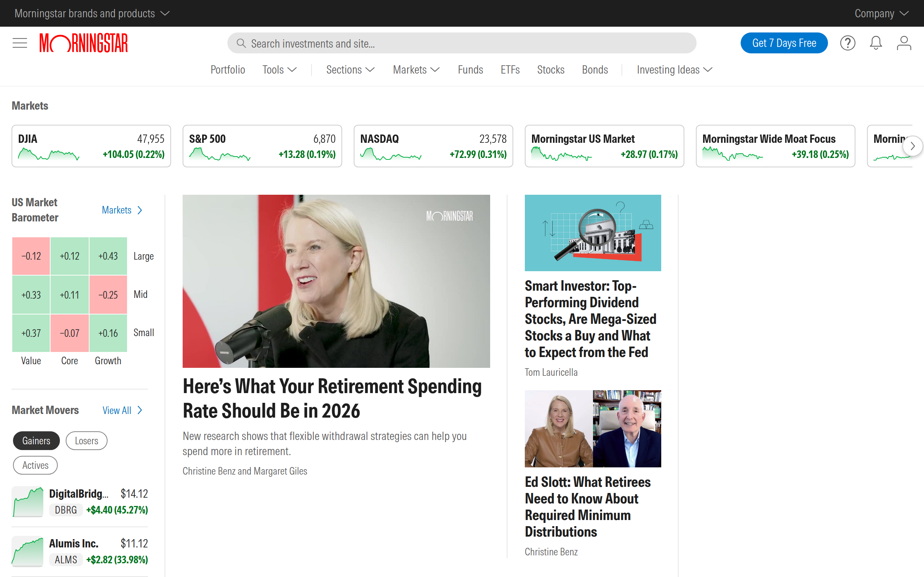This screenshot has height=577, width=924.
Task: Click the Large Growth +0.43 barometer cell
Action: coord(108,256)
